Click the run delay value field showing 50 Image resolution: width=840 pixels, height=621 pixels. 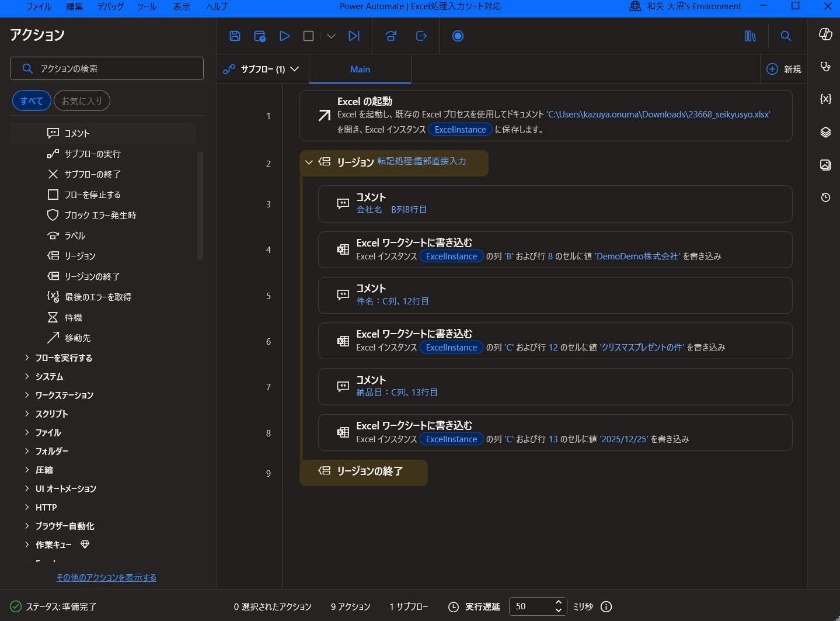point(531,606)
